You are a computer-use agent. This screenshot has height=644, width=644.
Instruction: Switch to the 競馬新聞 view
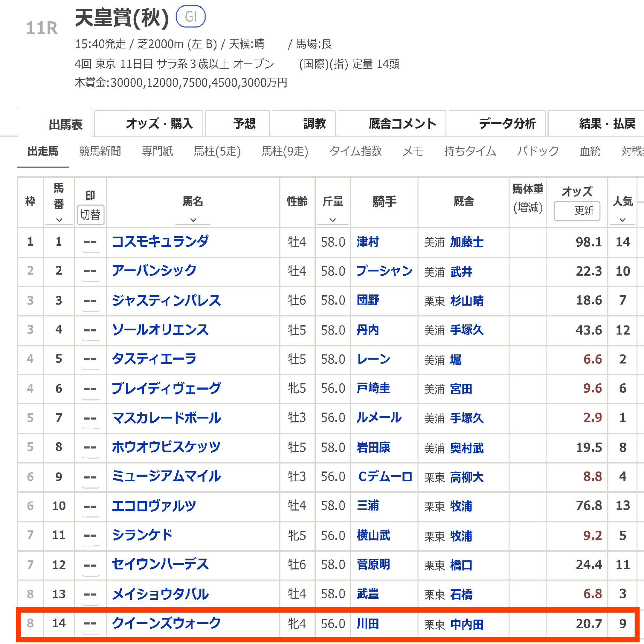click(x=100, y=151)
